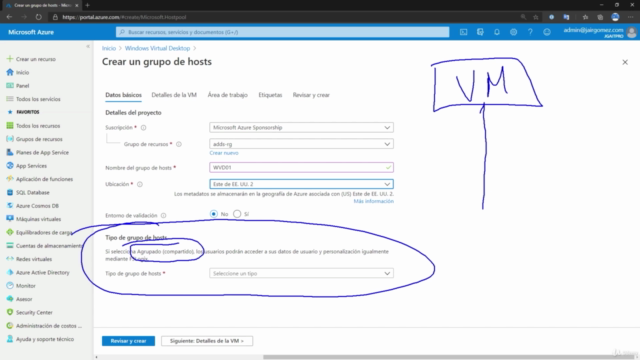Click the account avatar picture

[631, 32]
